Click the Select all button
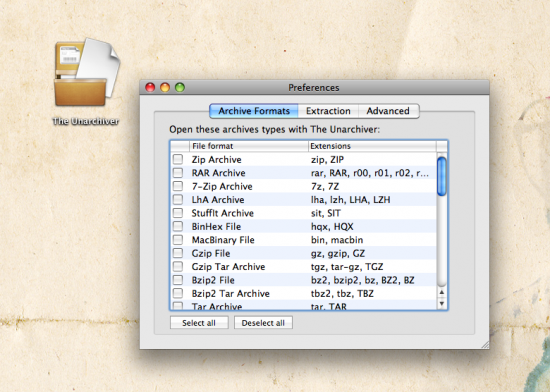 coord(199,323)
